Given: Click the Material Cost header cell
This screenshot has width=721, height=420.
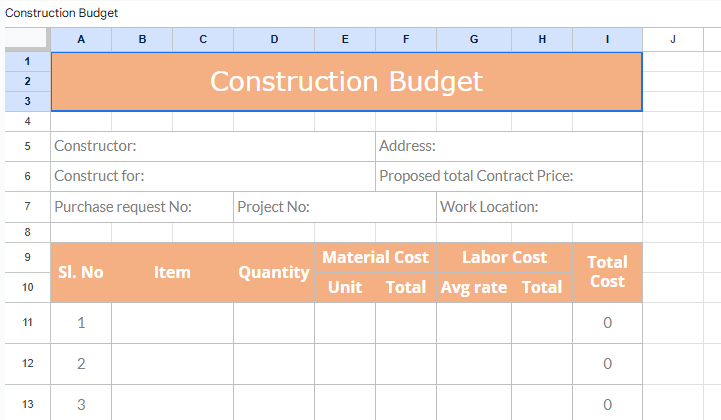Looking at the screenshot, I should click(x=375, y=257).
